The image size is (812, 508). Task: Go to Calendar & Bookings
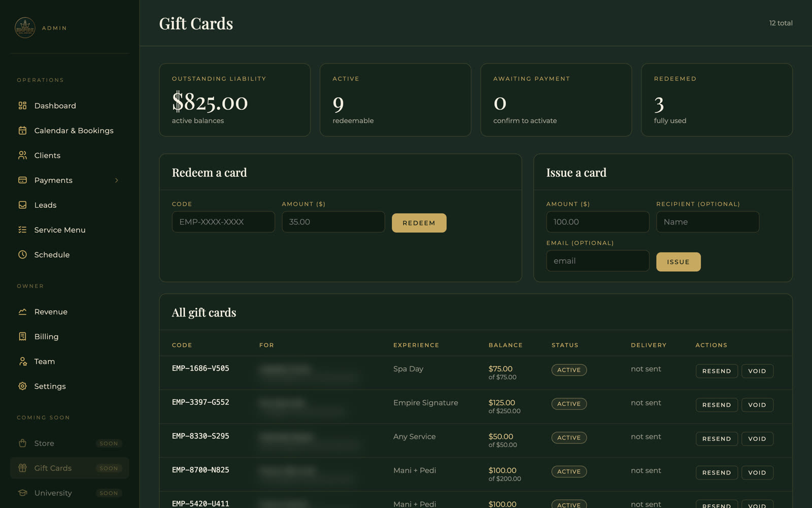[70, 131]
